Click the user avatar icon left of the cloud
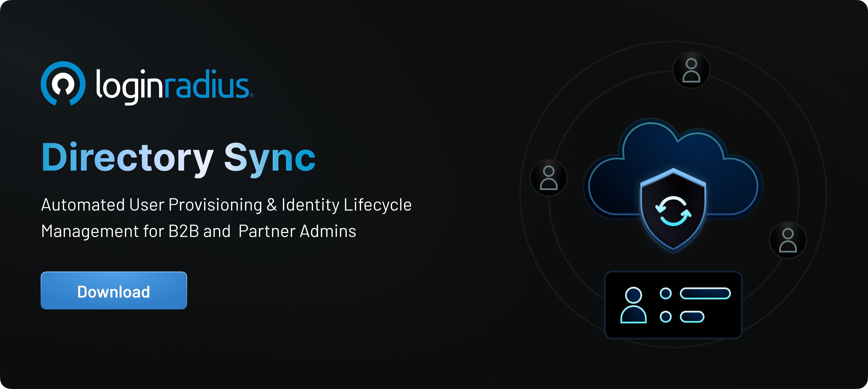This screenshot has width=868, height=389. [x=549, y=178]
